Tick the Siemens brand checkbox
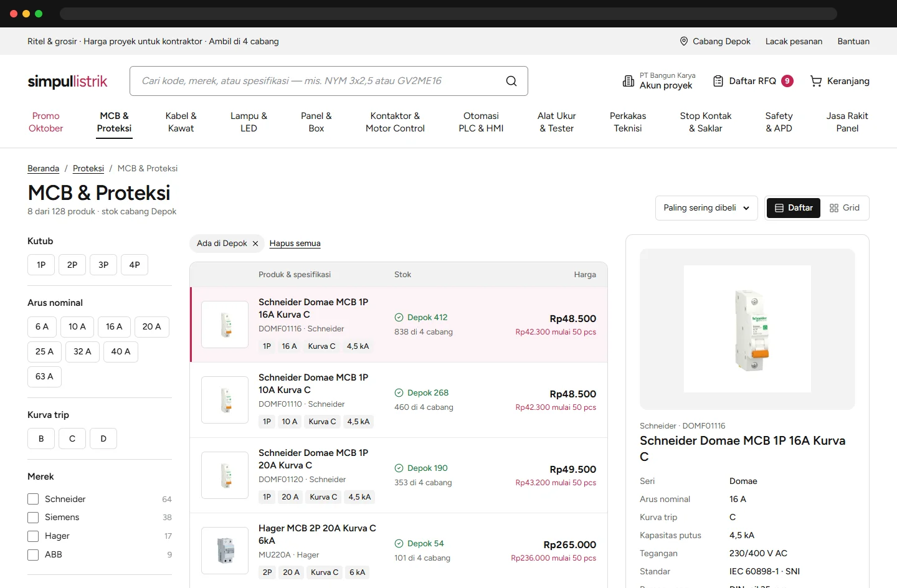 [33, 518]
